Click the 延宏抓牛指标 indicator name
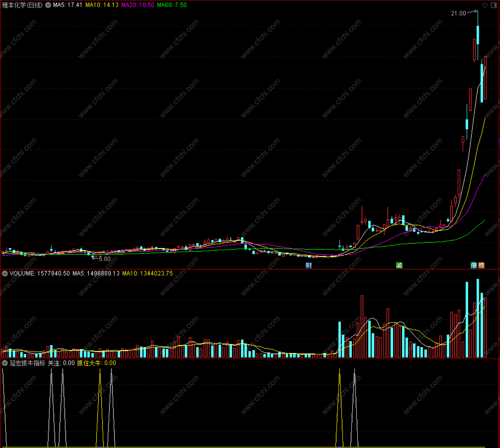500x448 pixels. coord(28,363)
